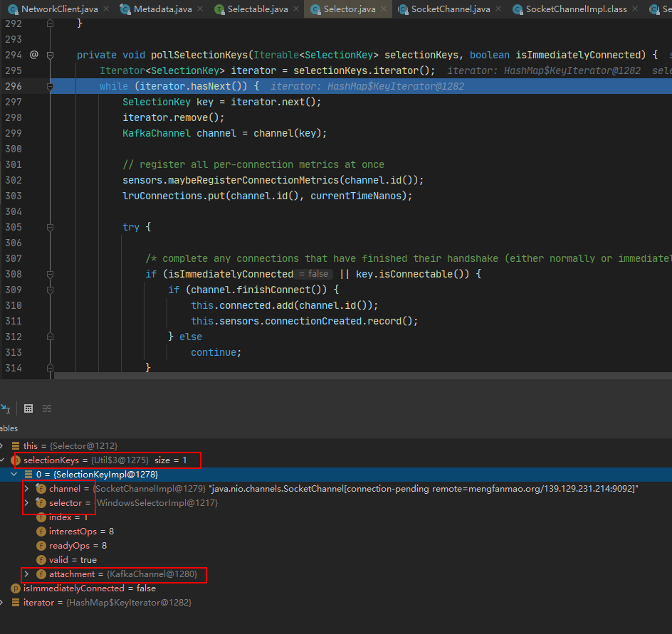672x634 pixels.
Task: Click the field icon beside readyOps
Action: coord(41,546)
